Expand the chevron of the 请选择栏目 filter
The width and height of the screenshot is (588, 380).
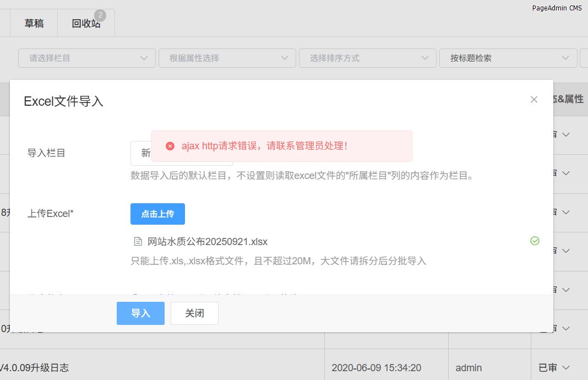[x=144, y=58]
